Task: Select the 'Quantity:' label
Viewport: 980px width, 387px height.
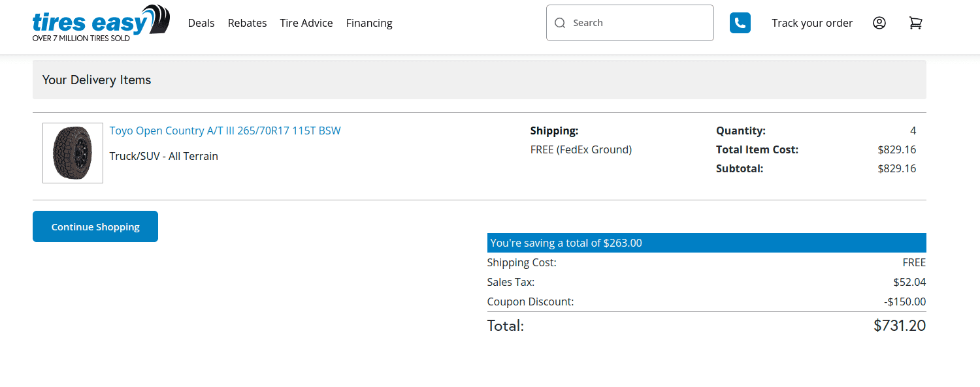Action: [741, 131]
